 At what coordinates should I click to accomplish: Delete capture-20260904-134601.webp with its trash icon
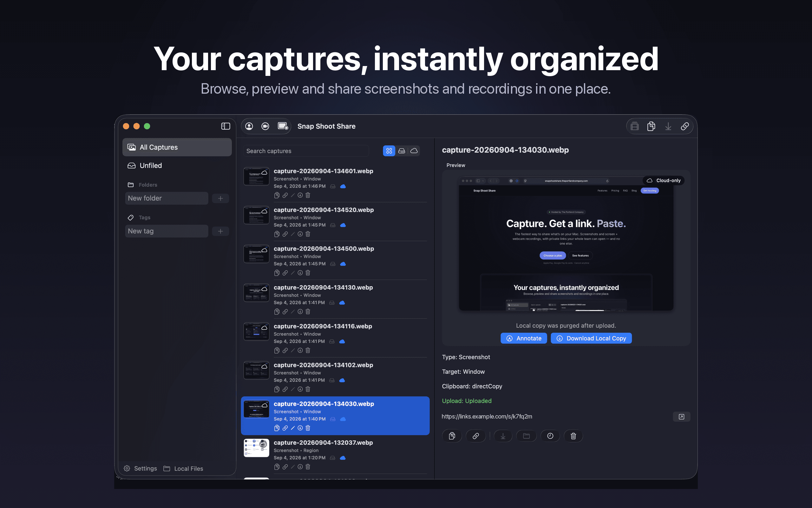[x=308, y=195]
